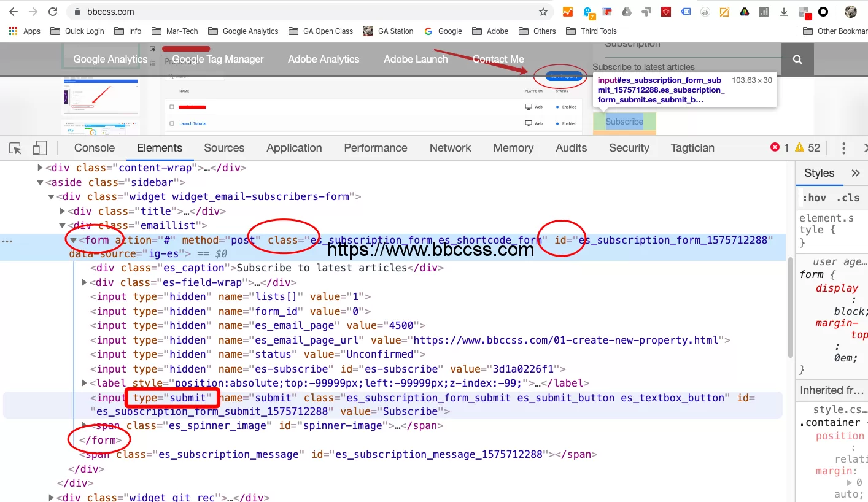Click the Contact Me nav link

[x=498, y=60]
